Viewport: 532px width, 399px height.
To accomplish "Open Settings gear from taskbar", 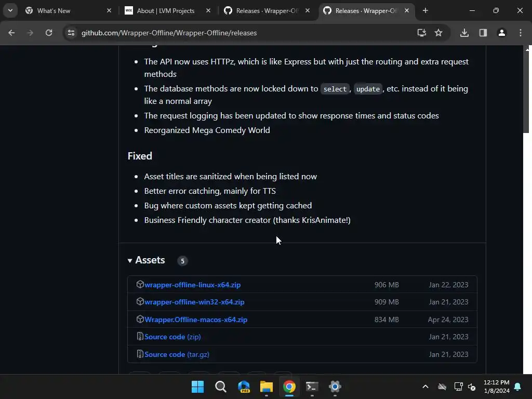I will pyautogui.click(x=335, y=387).
